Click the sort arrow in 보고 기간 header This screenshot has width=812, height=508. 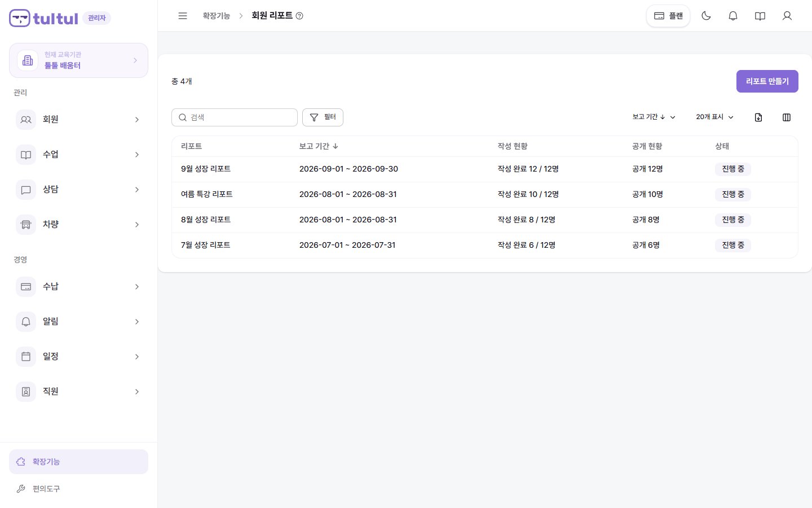tap(336, 146)
